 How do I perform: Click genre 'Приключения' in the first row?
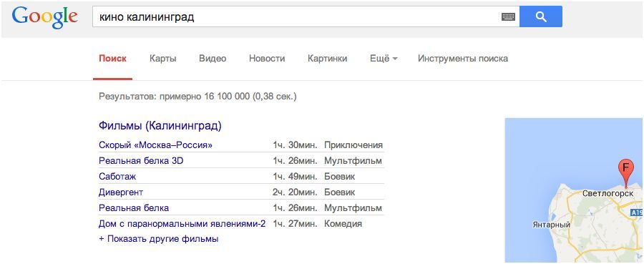pyautogui.click(x=353, y=145)
